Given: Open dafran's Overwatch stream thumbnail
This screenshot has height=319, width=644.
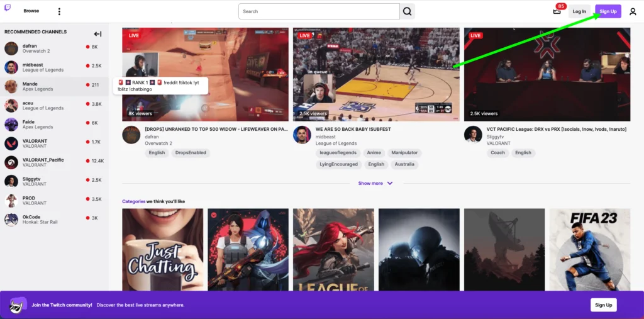Looking at the screenshot, I should [x=206, y=74].
